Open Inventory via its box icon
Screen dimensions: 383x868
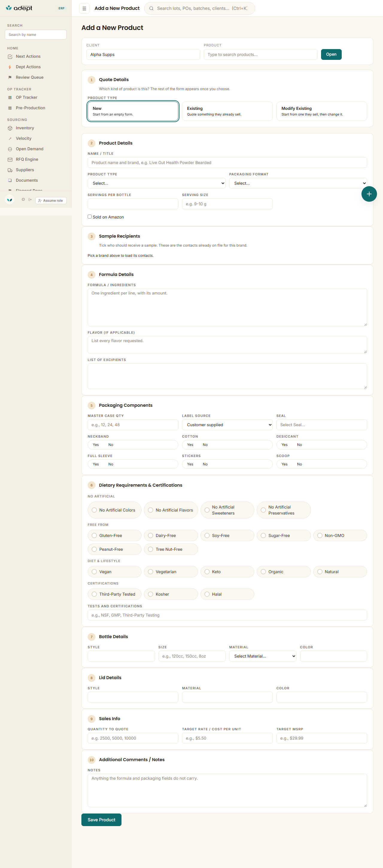point(10,128)
